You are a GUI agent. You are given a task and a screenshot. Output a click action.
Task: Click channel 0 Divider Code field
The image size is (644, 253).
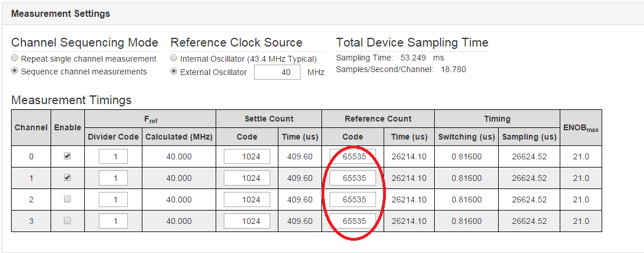[x=113, y=156]
